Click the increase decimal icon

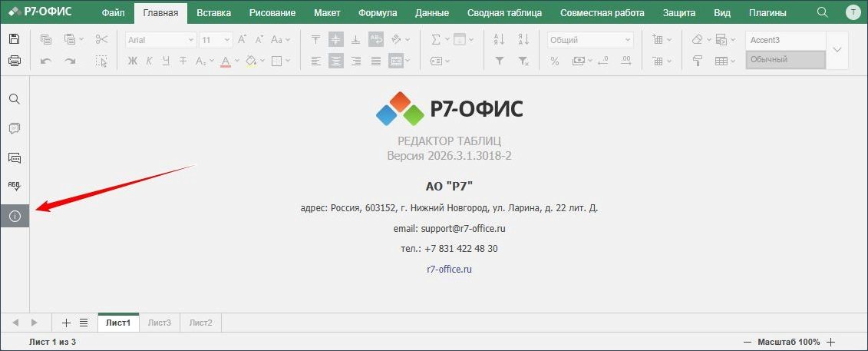tap(626, 61)
